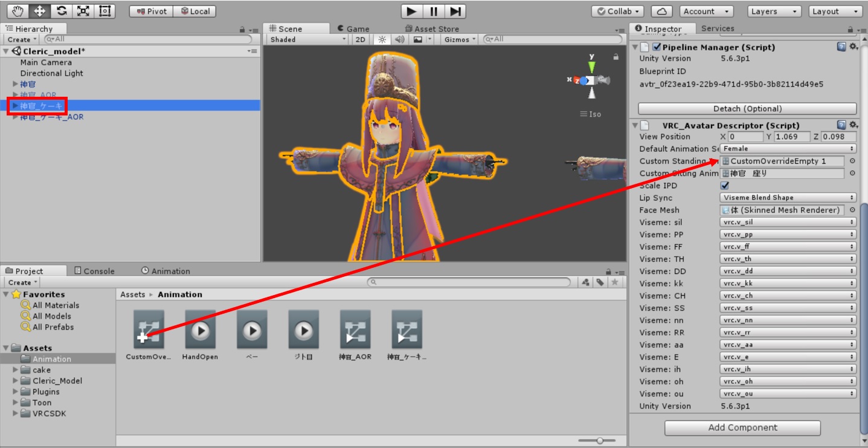Select the Hand tool in toolbar

point(17,11)
